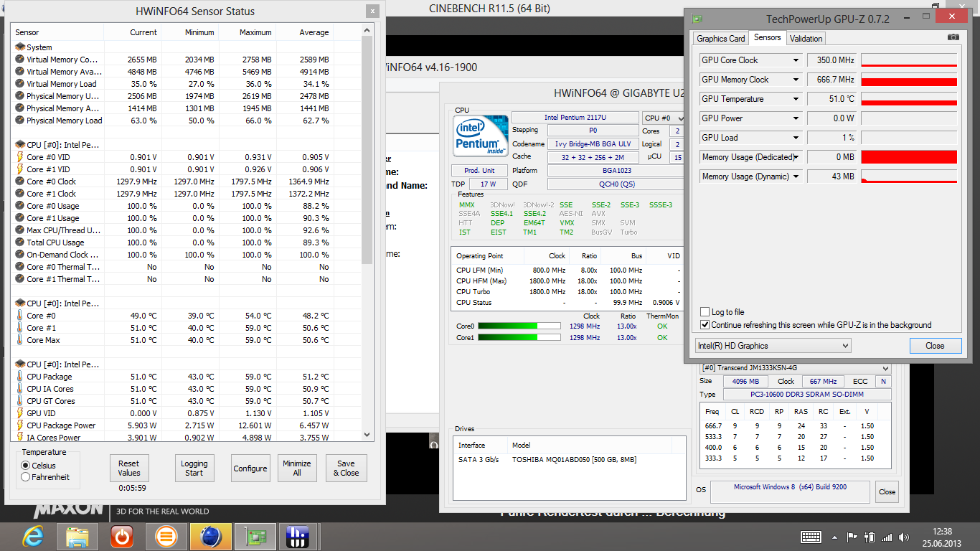
Task: Open the Intel(R) HD Graphics adapter dropdown
Action: [773, 346]
